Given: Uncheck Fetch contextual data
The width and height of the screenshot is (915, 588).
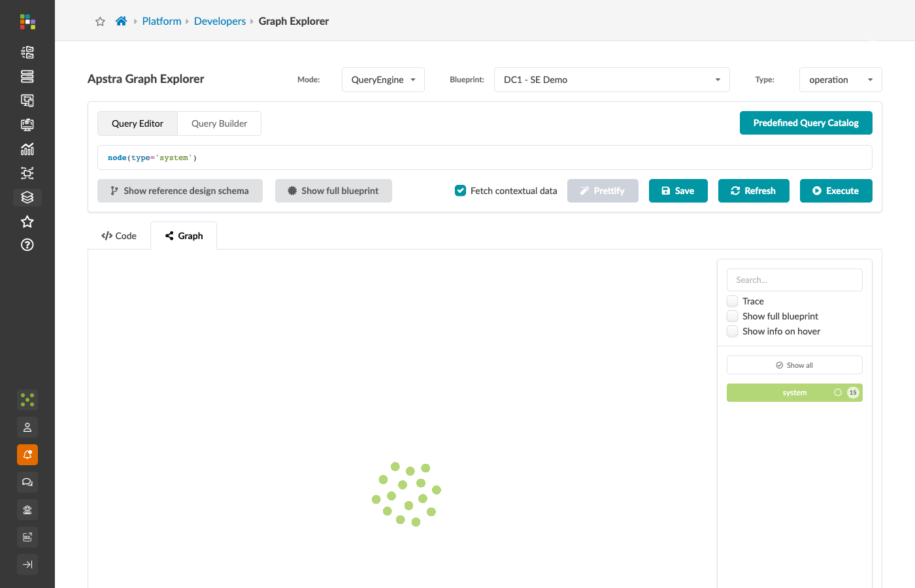Looking at the screenshot, I should coord(460,191).
